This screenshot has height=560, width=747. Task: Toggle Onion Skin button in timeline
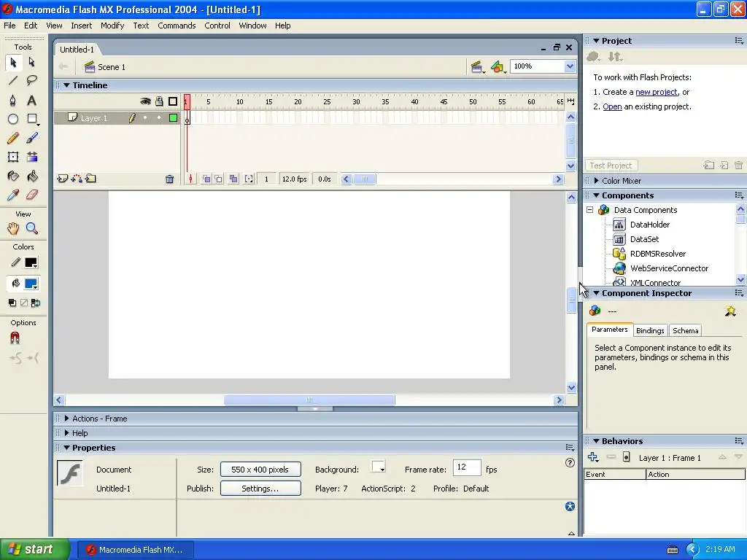(x=206, y=179)
